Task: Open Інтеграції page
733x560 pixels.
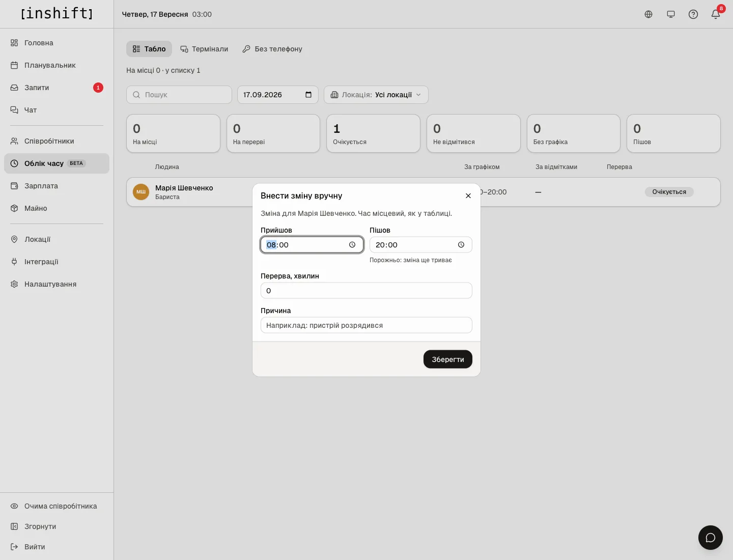Action: tap(57, 262)
